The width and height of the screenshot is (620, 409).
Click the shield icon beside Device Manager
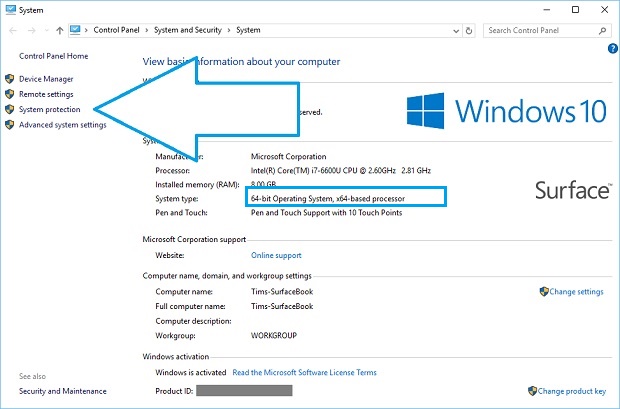coord(10,79)
